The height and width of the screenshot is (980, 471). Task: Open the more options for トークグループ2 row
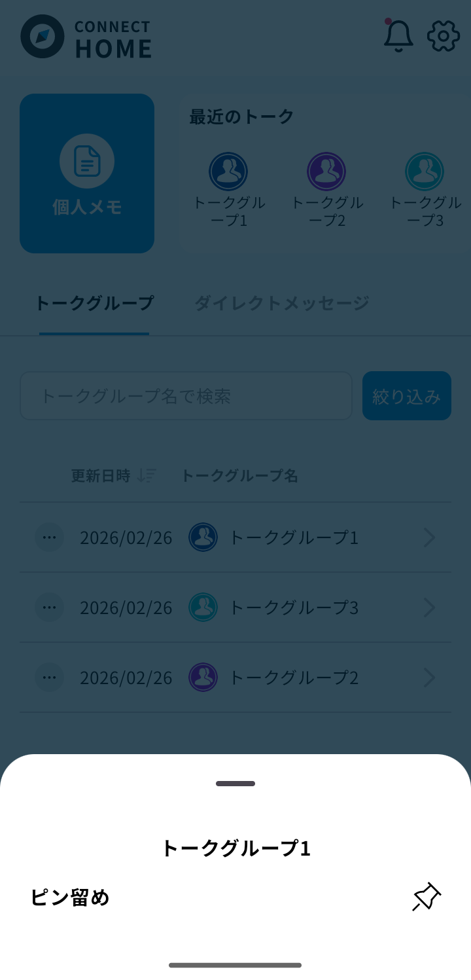click(x=50, y=678)
